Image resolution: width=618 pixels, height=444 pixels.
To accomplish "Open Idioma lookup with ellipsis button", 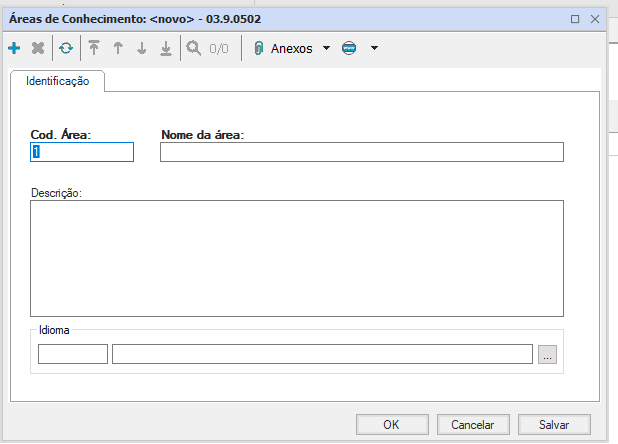I will click(547, 354).
